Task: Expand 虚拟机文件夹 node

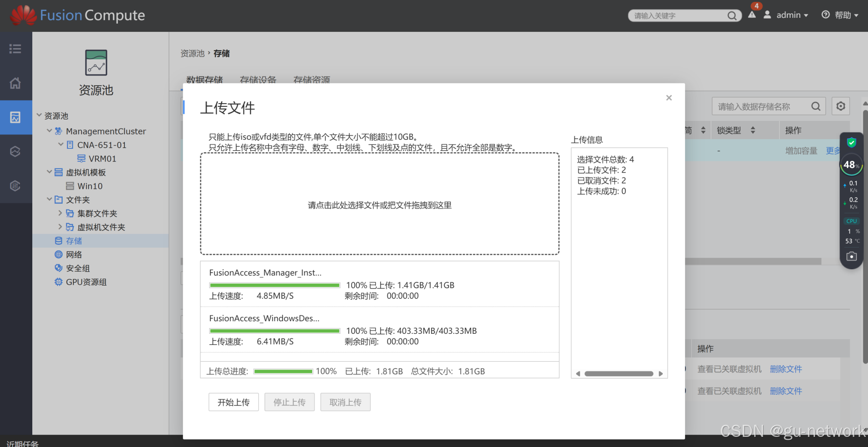Action: [x=60, y=226]
